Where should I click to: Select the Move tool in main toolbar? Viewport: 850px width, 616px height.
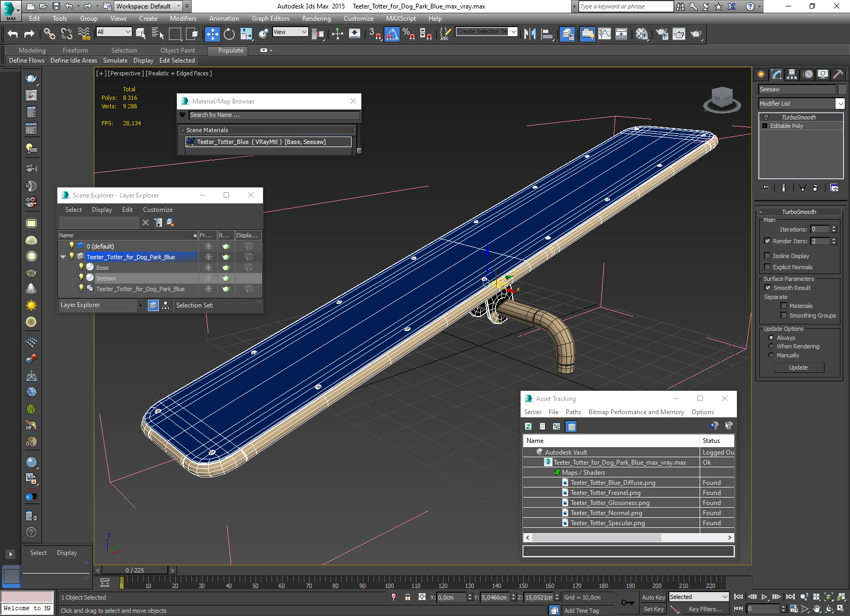coord(212,34)
